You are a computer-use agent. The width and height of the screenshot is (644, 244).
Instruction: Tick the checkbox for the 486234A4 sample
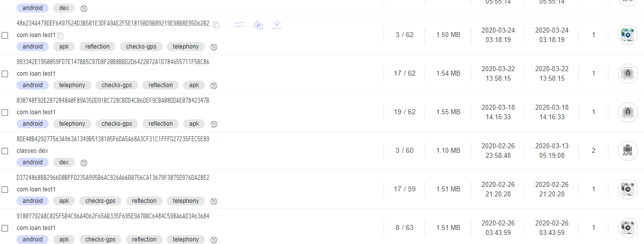(5, 36)
